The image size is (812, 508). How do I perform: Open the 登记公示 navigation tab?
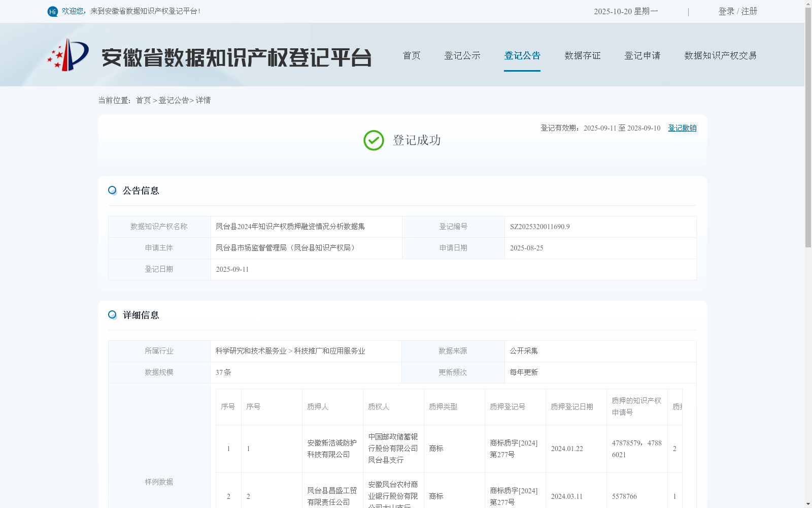(x=462, y=55)
